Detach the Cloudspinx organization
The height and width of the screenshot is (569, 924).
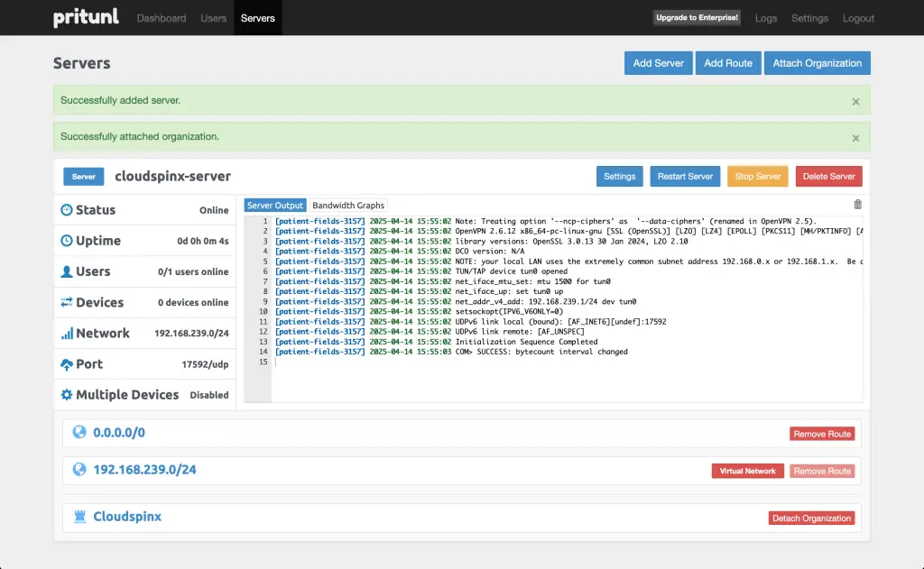pyautogui.click(x=811, y=518)
